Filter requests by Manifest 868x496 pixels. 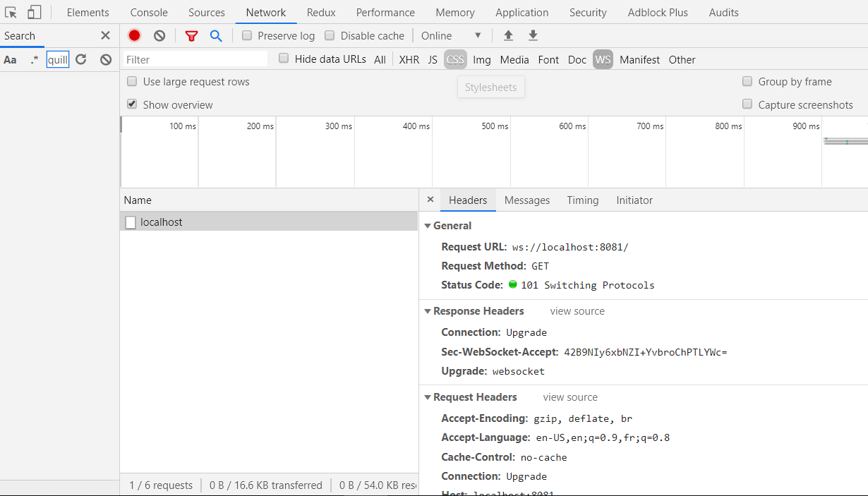[640, 60]
